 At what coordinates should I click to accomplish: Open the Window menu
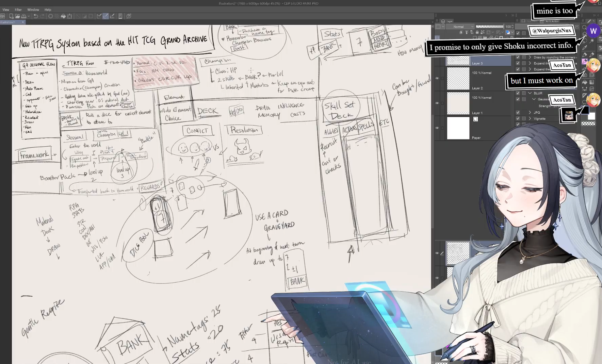(33, 10)
